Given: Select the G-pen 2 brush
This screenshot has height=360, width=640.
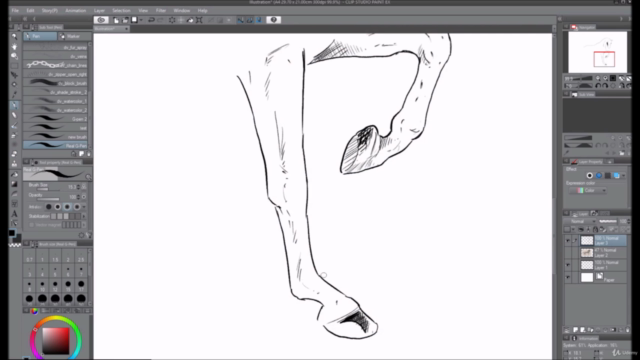Looking at the screenshot, I should (x=56, y=119).
